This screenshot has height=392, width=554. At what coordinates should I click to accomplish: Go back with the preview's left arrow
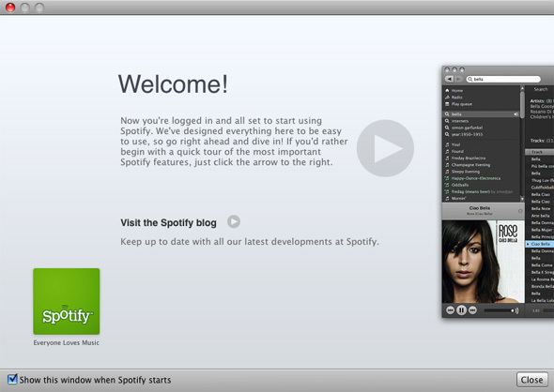pos(449,79)
